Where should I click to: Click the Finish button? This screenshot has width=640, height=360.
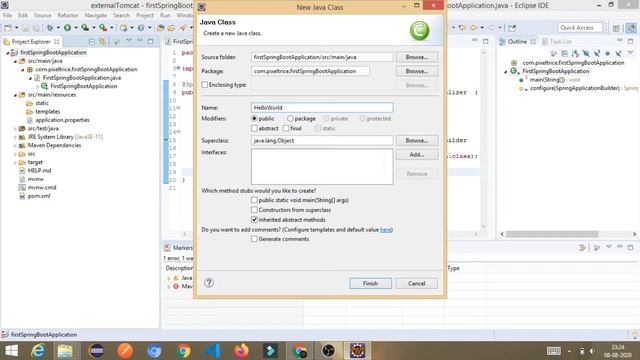(x=370, y=283)
